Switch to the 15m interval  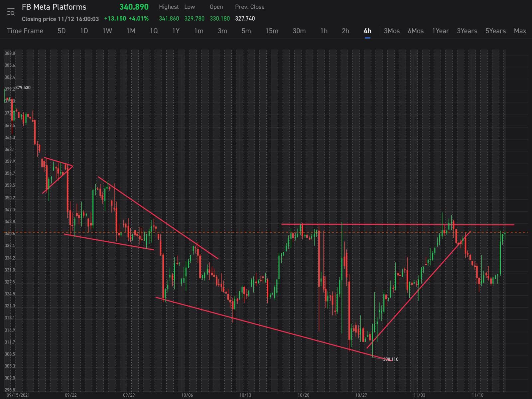(272, 31)
